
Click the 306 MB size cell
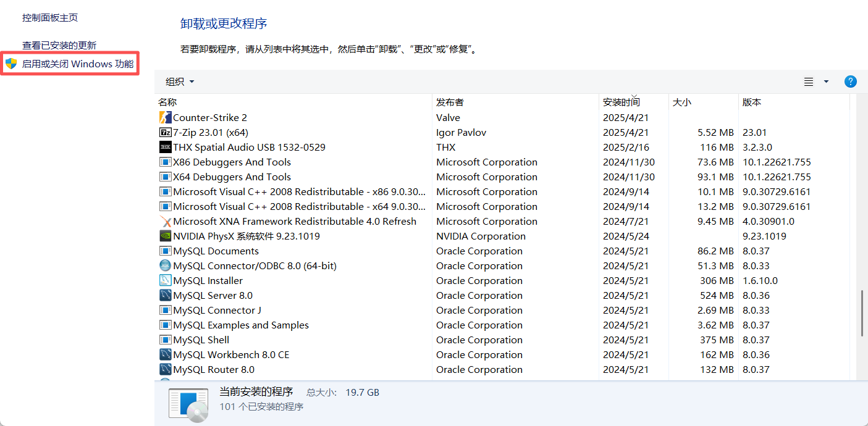717,280
